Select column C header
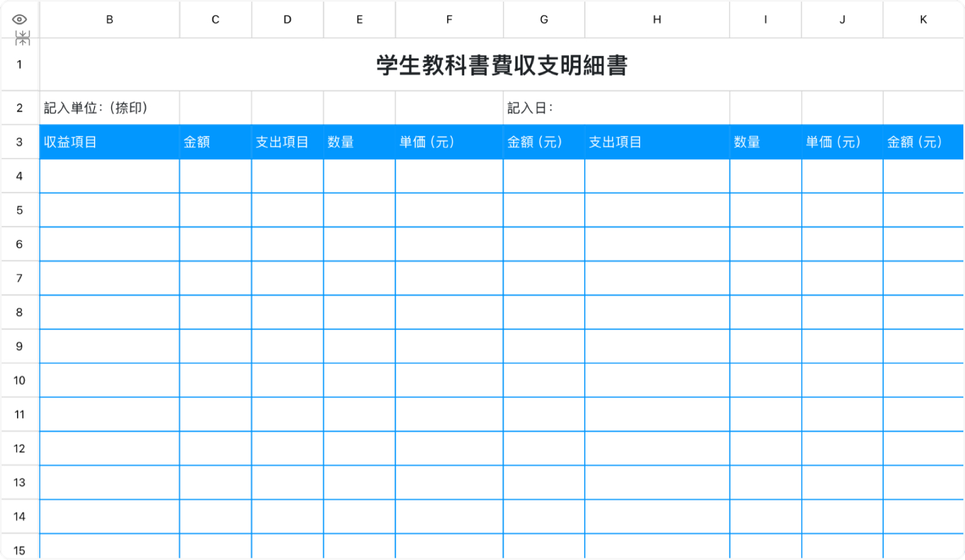 (215, 19)
